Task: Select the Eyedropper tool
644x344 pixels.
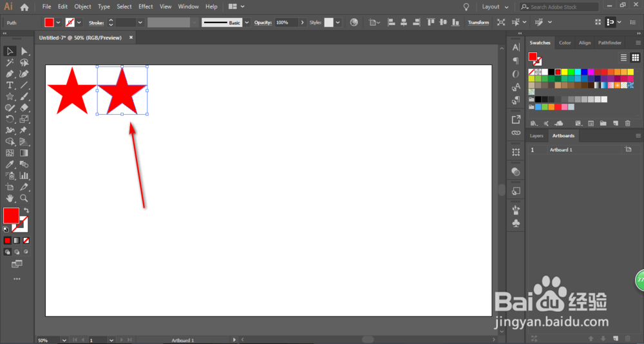Action: point(10,164)
